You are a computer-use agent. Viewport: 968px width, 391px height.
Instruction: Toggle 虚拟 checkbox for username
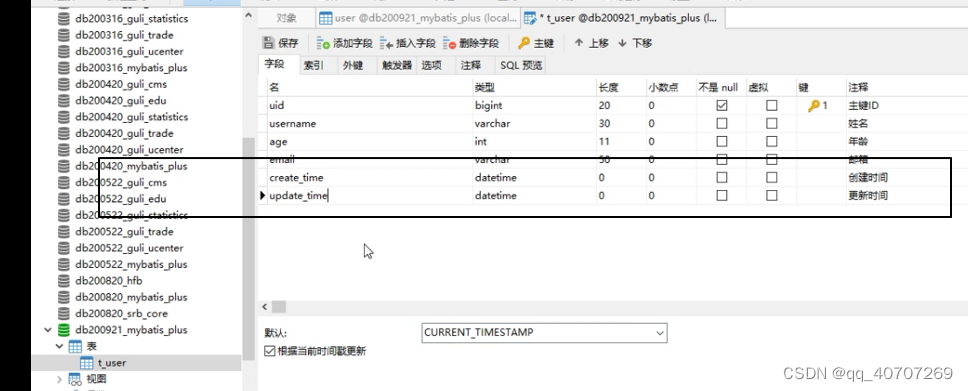click(772, 124)
